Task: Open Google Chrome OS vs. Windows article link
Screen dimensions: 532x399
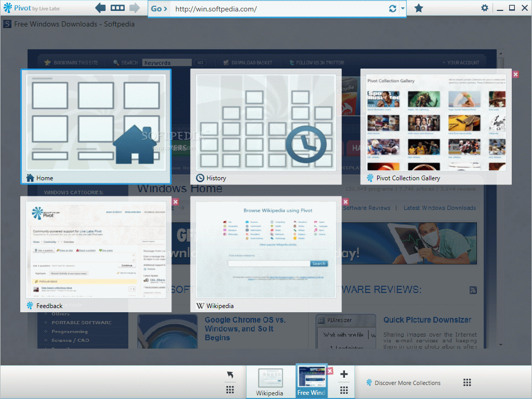Action: click(x=245, y=329)
